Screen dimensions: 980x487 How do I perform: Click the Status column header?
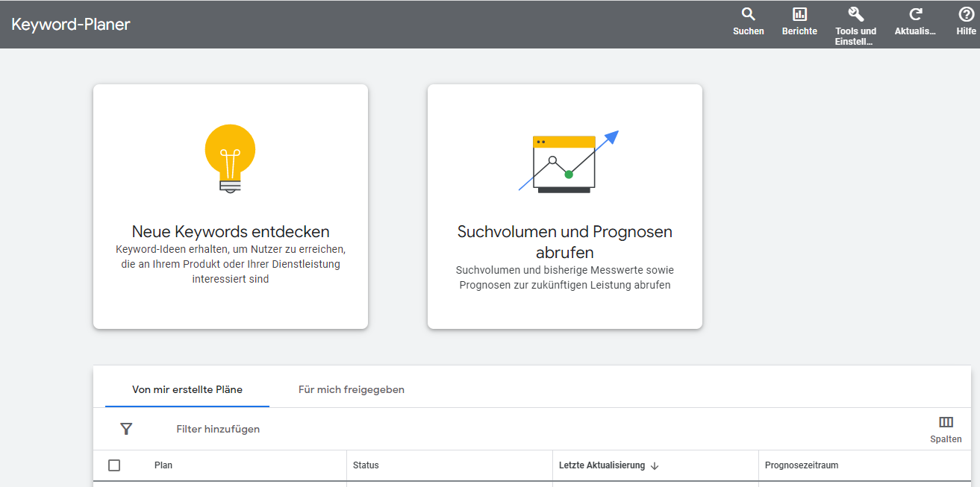pos(366,465)
